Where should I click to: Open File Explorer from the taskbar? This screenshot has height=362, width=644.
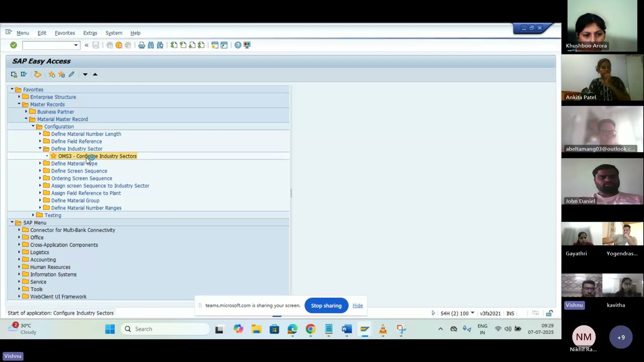pyautogui.click(x=256, y=329)
